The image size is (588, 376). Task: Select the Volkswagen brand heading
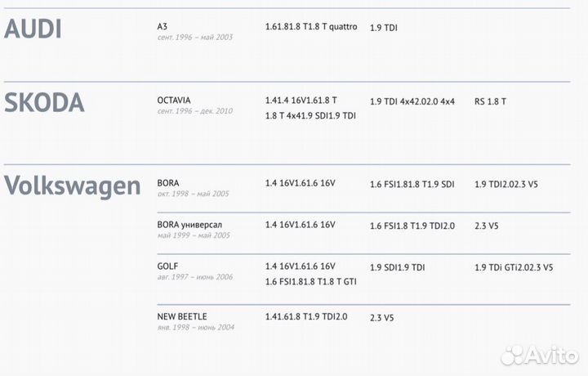(x=72, y=186)
